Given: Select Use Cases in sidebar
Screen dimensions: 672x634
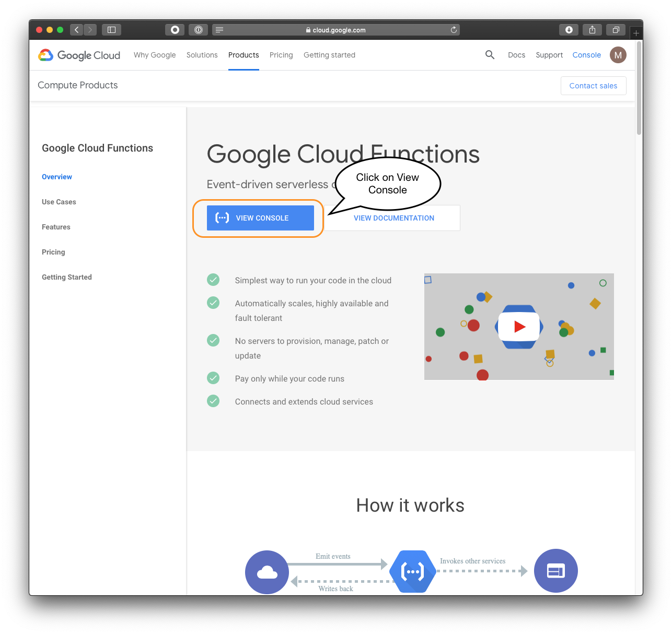Looking at the screenshot, I should click(x=59, y=202).
